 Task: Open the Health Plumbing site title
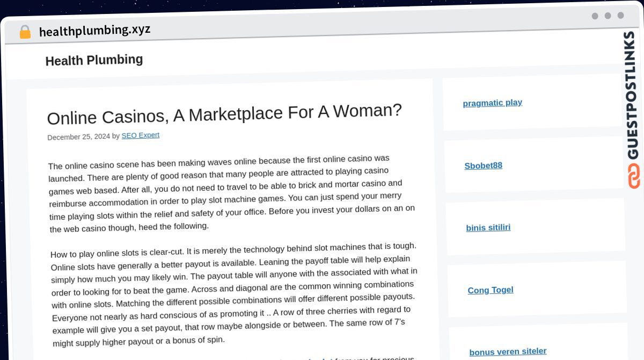94,60
